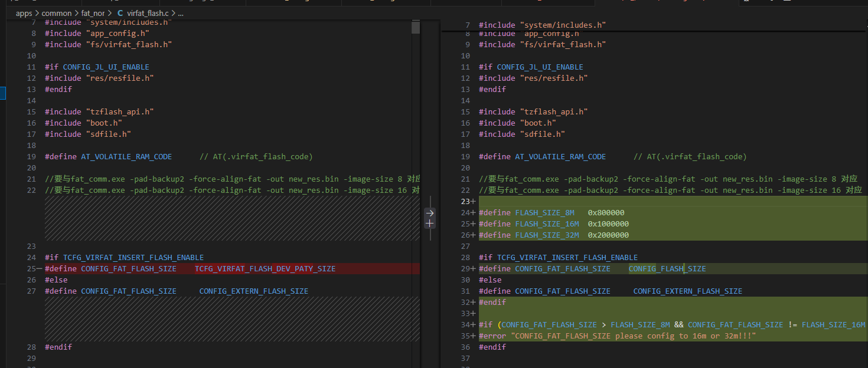Click the AT(.virfat_flash_code) comment in left pane
Screen dimensions: 868x368
pos(256,156)
